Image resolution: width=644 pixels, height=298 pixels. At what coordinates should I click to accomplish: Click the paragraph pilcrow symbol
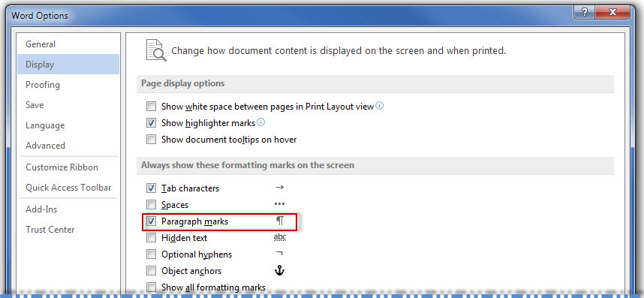tap(280, 221)
